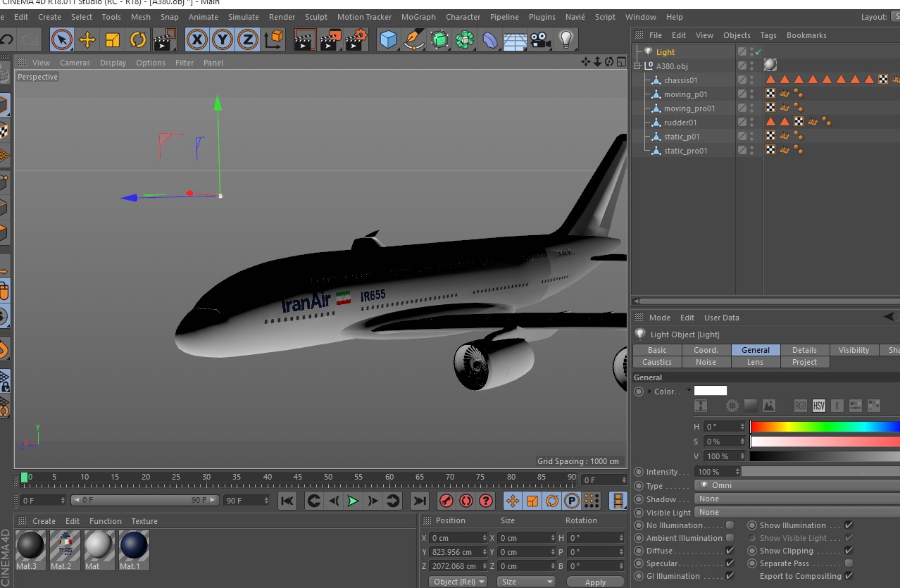Viewport: 900px width, 588px height.
Task: Click the blue Bend deformer icon
Action: tap(490, 40)
